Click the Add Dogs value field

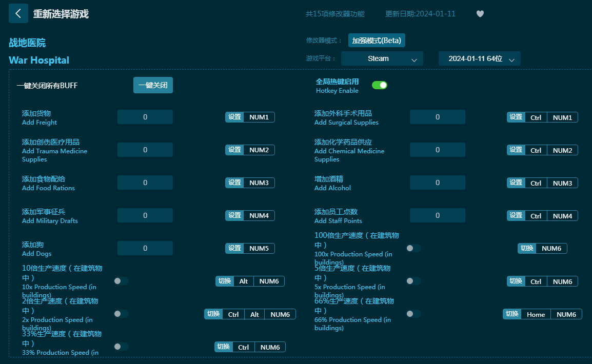(x=145, y=248)
